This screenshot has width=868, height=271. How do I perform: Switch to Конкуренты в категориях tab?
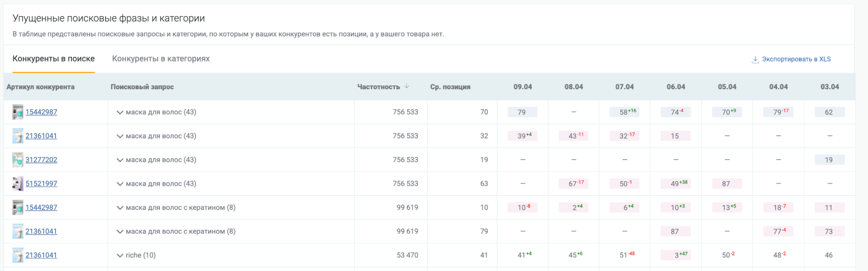point(161,59)
